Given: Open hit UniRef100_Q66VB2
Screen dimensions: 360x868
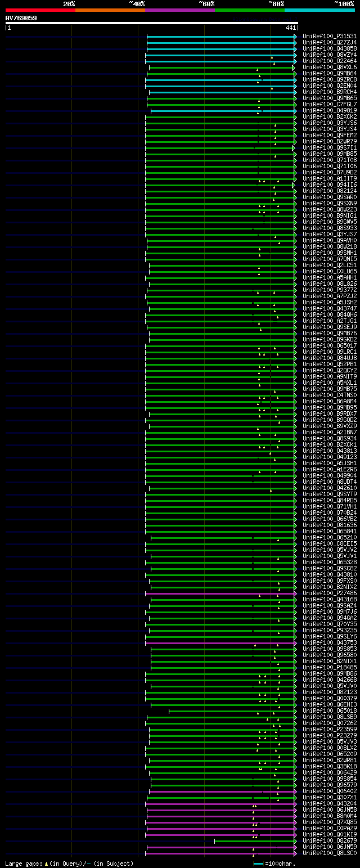Looking at the screenshot, I should (x=330, y=519).
